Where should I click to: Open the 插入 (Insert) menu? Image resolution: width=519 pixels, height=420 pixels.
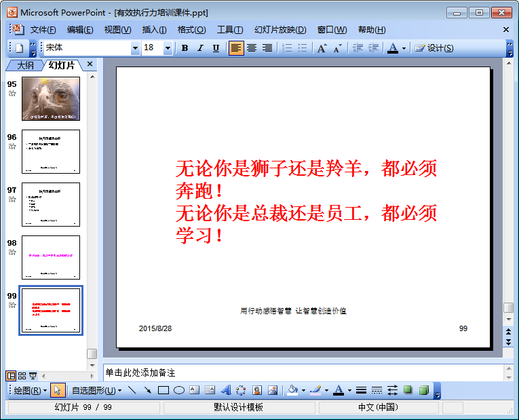pyautogui.click(x=154, y=30)
